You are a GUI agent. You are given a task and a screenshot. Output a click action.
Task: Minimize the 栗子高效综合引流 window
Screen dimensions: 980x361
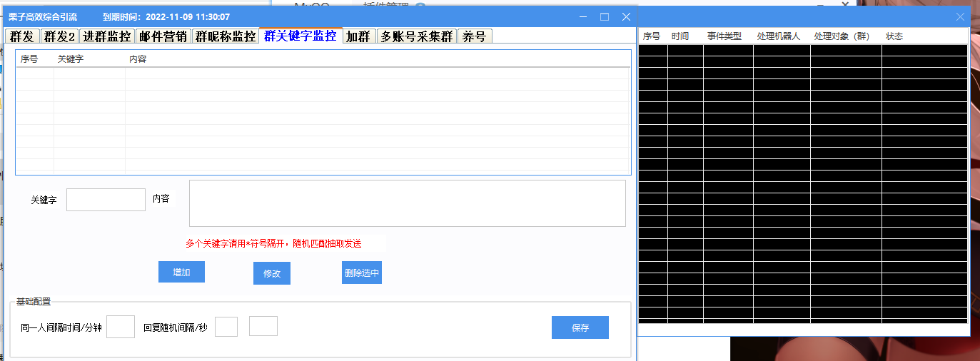[583, 16]
